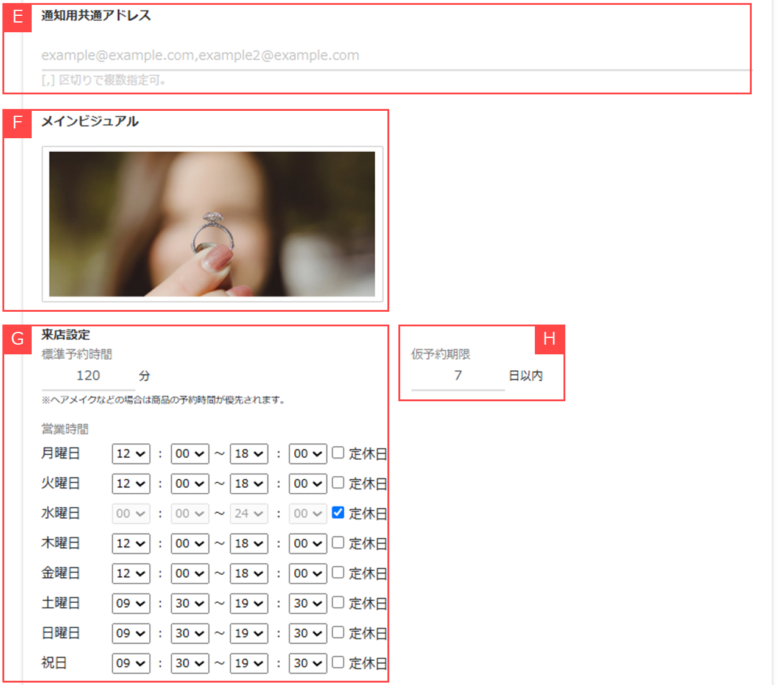Click the red G section marker
This screenshot has height=685, width=784.
[18, 339]
